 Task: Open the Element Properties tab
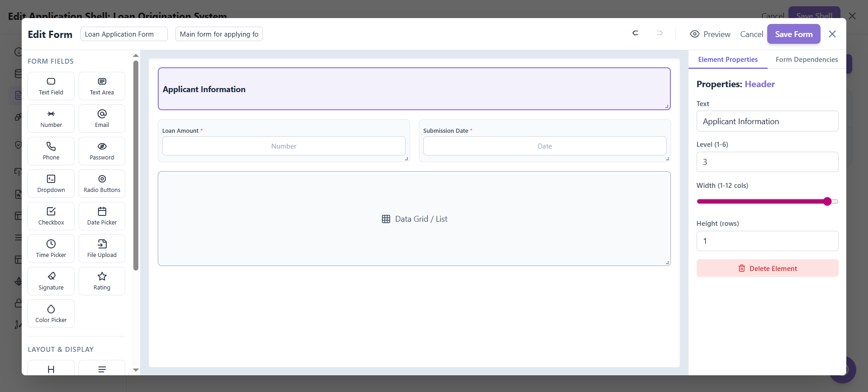coord(728,60)
